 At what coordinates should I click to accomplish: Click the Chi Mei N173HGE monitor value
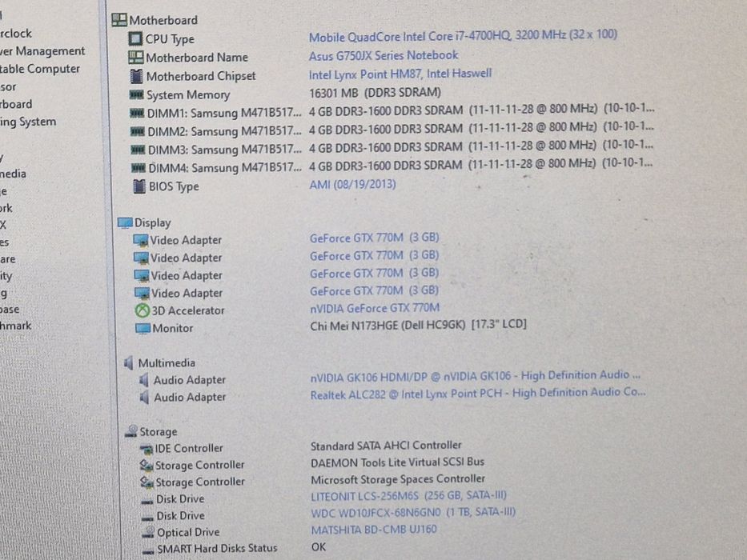tap(418, 326)
